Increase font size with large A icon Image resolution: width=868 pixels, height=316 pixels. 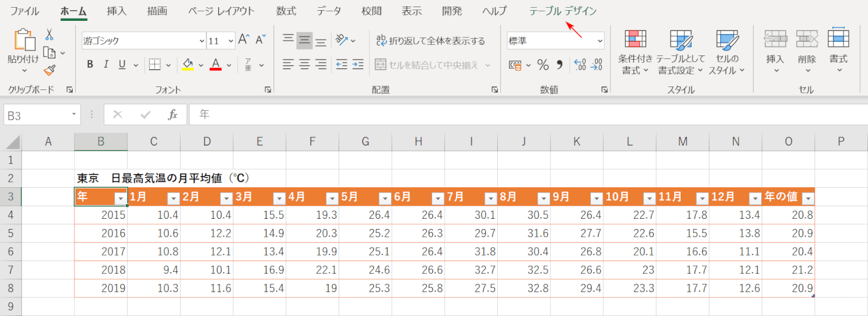point(244,41)
